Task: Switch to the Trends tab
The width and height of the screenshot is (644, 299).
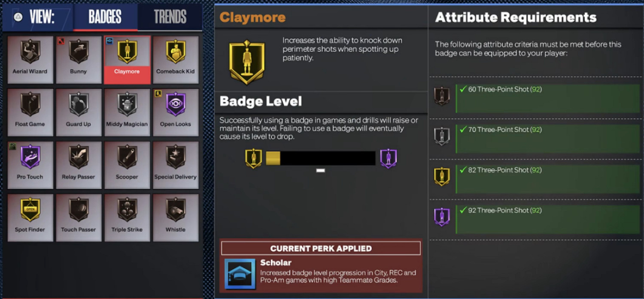Action: tap(170, 17)
